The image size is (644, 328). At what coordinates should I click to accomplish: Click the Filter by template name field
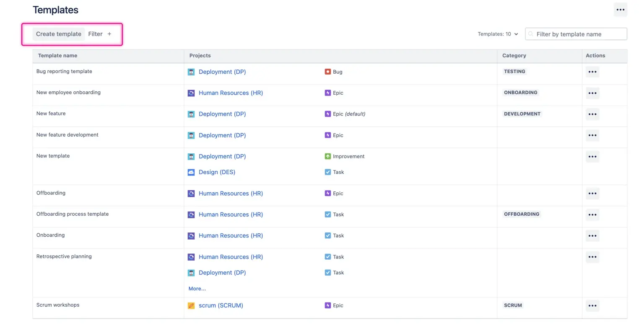(579, 34)
